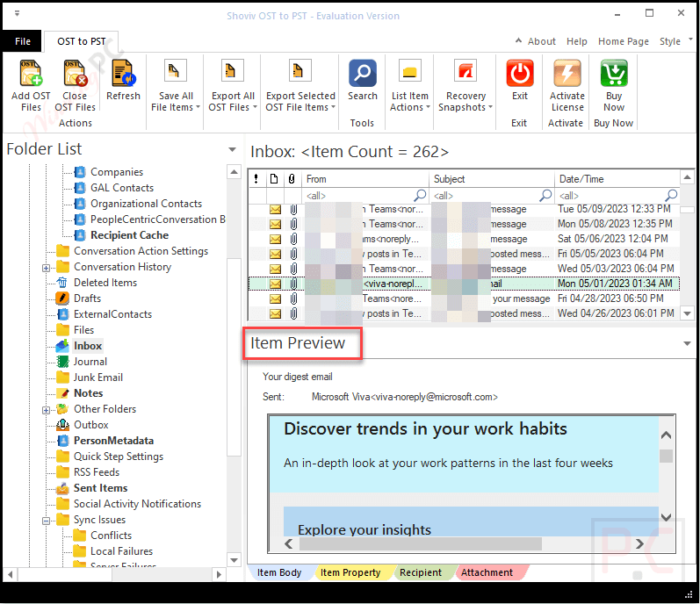Sort by the Subject column header
Viewport: 700px width, 604px height.
492,179
